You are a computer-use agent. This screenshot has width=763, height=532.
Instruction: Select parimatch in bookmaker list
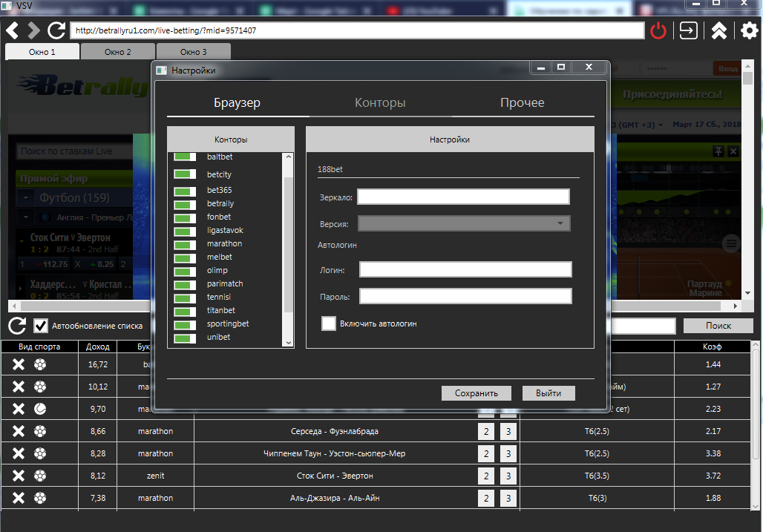point(225,283)
